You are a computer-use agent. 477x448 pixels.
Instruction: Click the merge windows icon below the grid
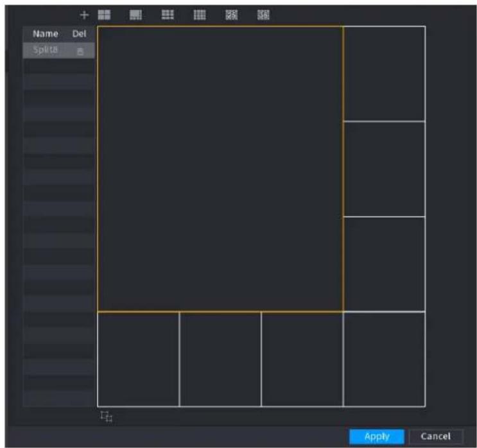(107, 417)
